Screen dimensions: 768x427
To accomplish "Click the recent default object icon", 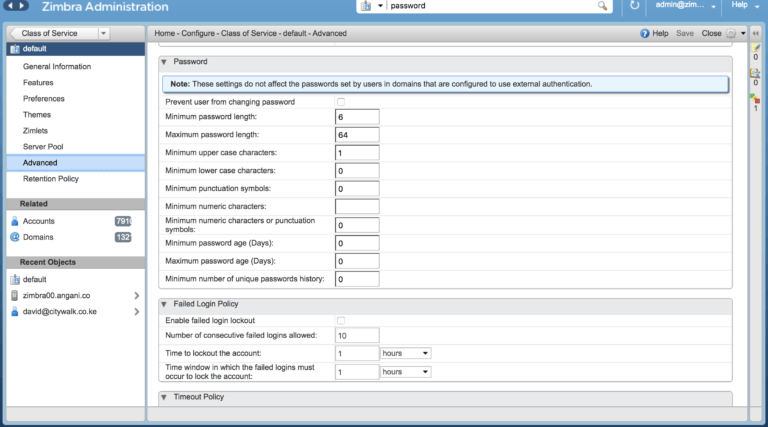I will pyautogui.click(x=15, y=280).
